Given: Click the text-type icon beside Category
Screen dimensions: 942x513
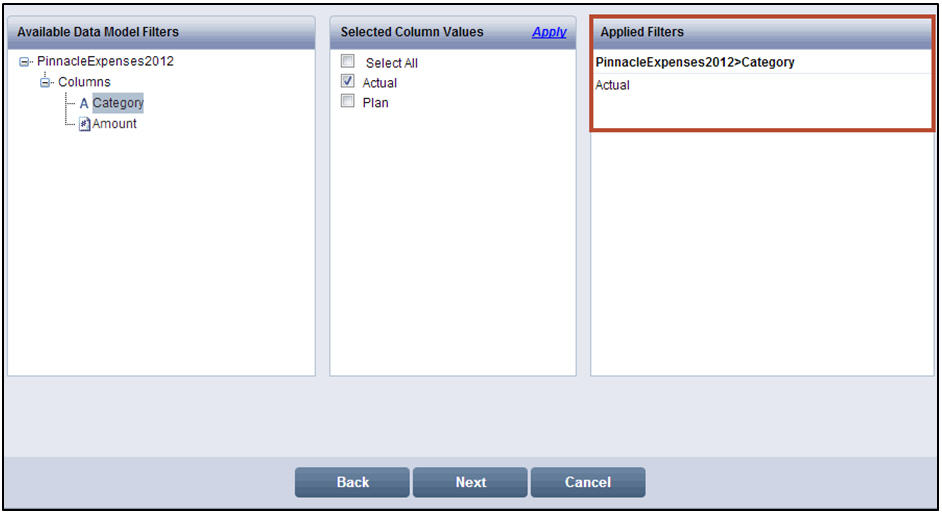Looking at the screenshot, I should point(84,103).
